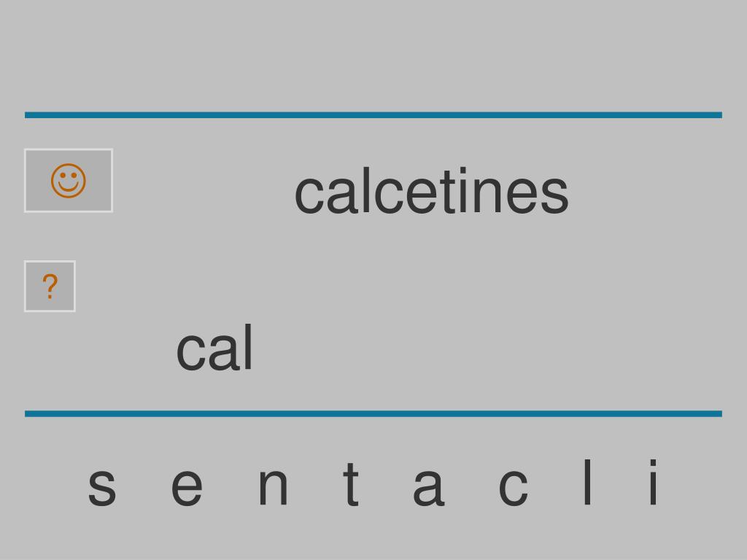The height and width of the screenshot is (560, 747).
Task: Tap the letter 't' tile
Action: [351, 483]
